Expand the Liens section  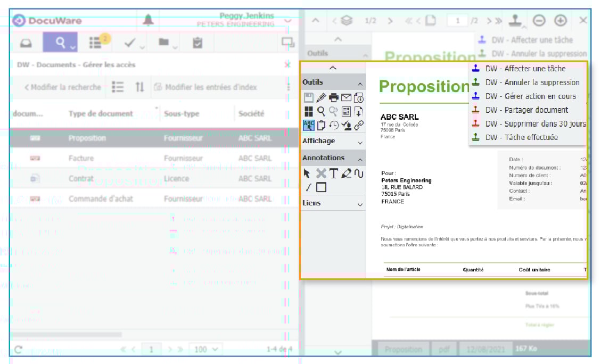333,203
